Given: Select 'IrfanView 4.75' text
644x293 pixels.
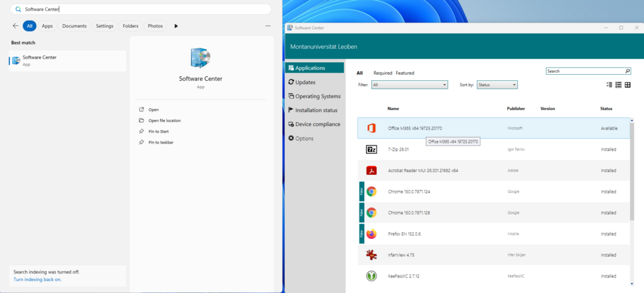Looking at the screenshot, I should (x=401, y=255).
